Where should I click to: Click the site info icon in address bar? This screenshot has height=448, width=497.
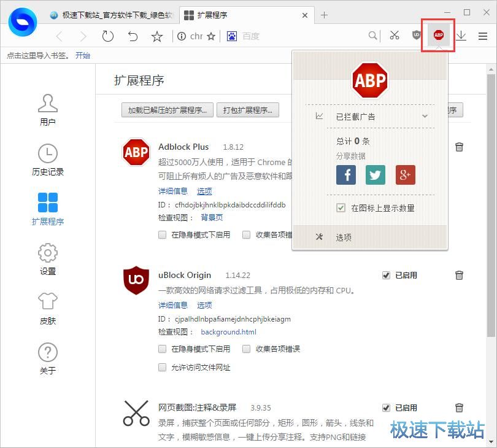182,36
